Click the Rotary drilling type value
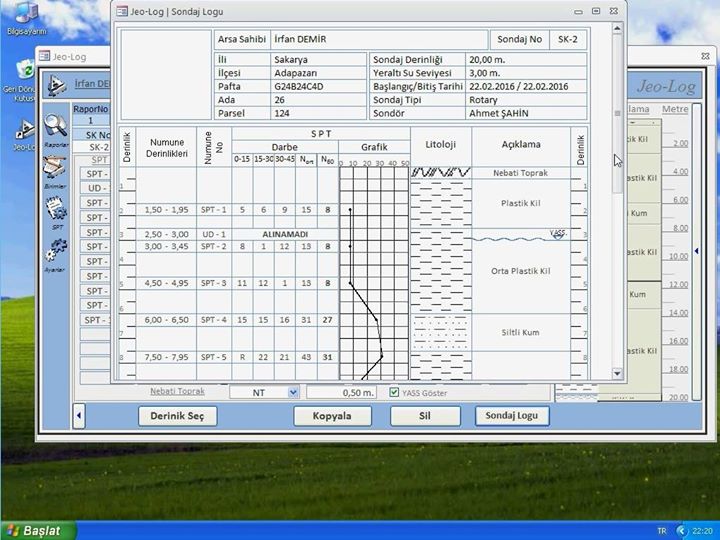720x540 pixels. [526, 100]
